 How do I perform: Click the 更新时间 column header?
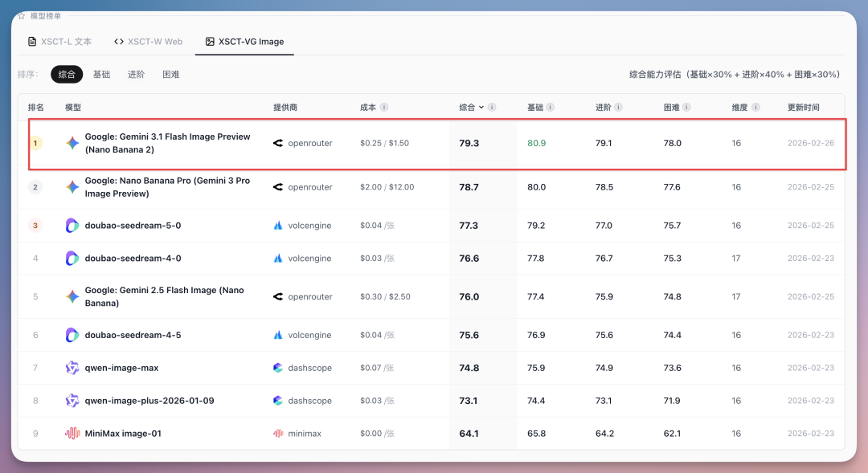click(x=803, y=108)
